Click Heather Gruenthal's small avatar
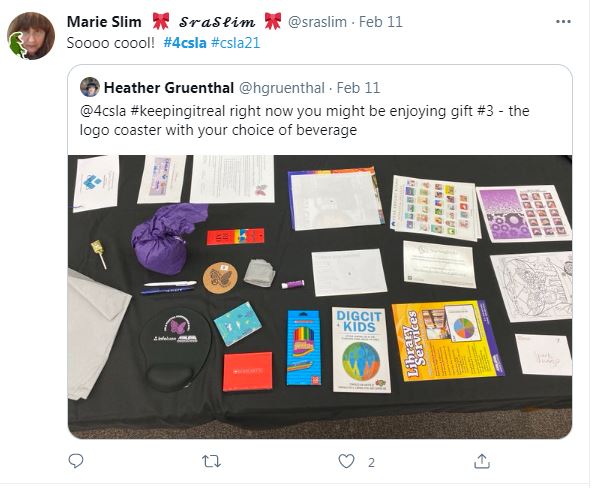This screenshot has height=488, width=605. [x=90, y=87]
